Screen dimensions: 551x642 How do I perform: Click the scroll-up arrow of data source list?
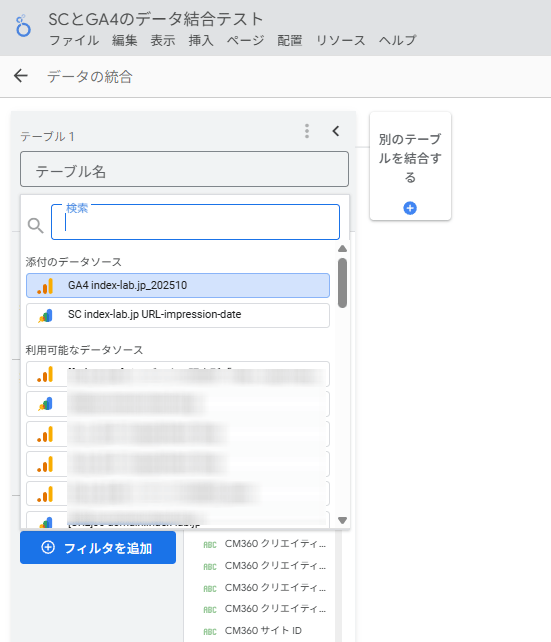coord(343,249)
